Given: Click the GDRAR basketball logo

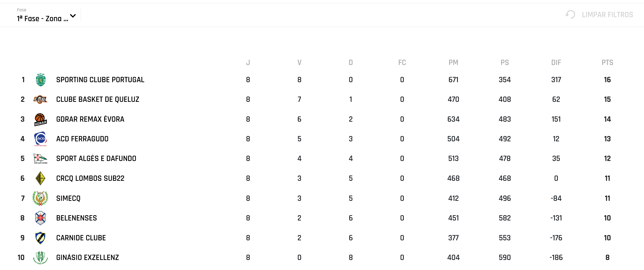Looking at the screenshot, I should (x=40, y=119).
